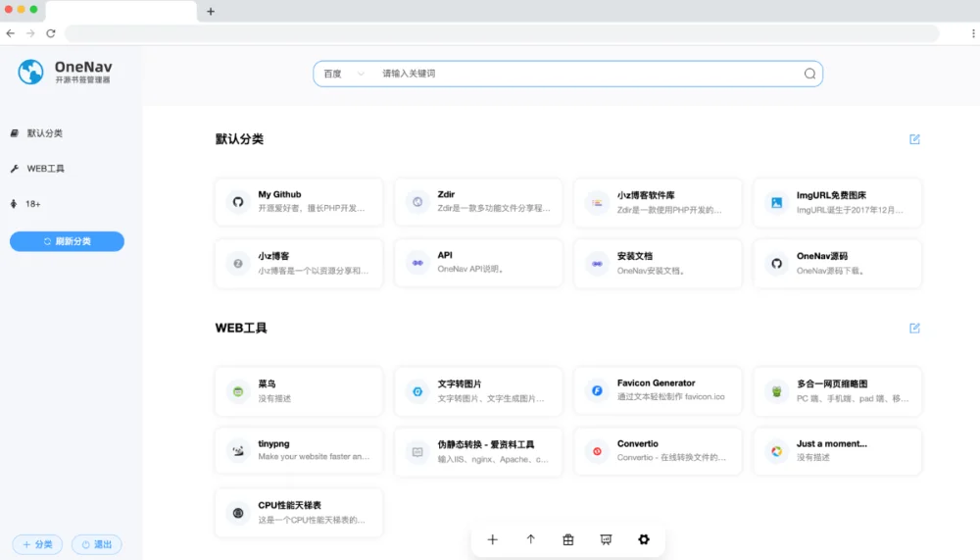Click the My Github card icon
Viewport: 980px width, 560px height.
[x=238, y=201]
